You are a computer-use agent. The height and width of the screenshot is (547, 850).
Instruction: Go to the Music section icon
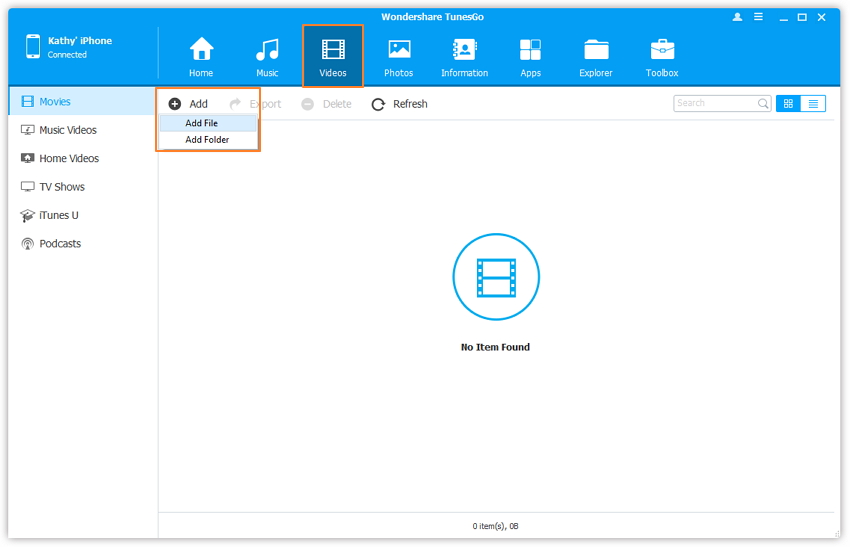tap(267, 50)
